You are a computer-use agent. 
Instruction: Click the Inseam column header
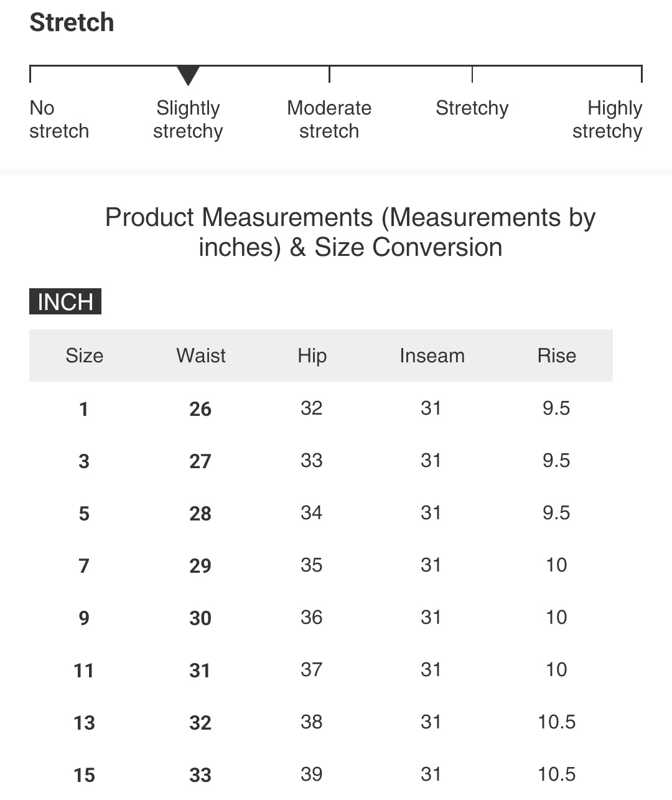tap(432, 355)
